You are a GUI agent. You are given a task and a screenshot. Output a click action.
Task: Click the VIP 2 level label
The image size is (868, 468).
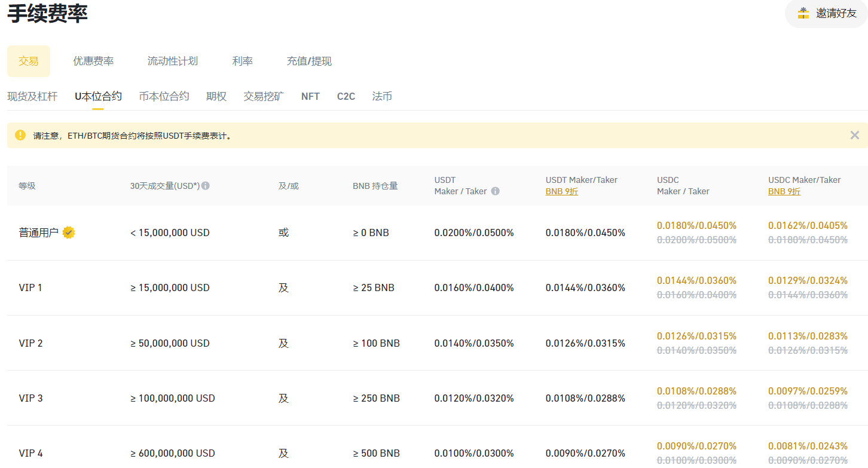tap(30, 343)
